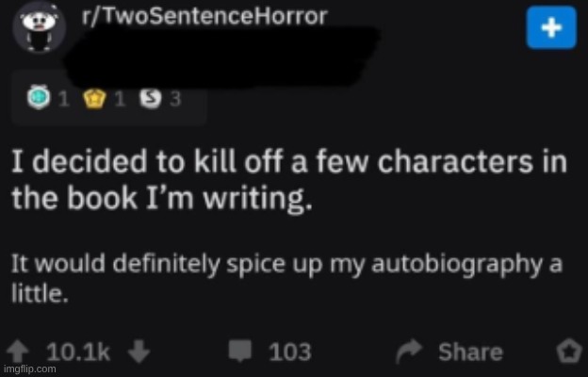The height and width of the screenshot is (377, 588).
Task: Click the count next to the silver award
Action: tap(175, 99)
